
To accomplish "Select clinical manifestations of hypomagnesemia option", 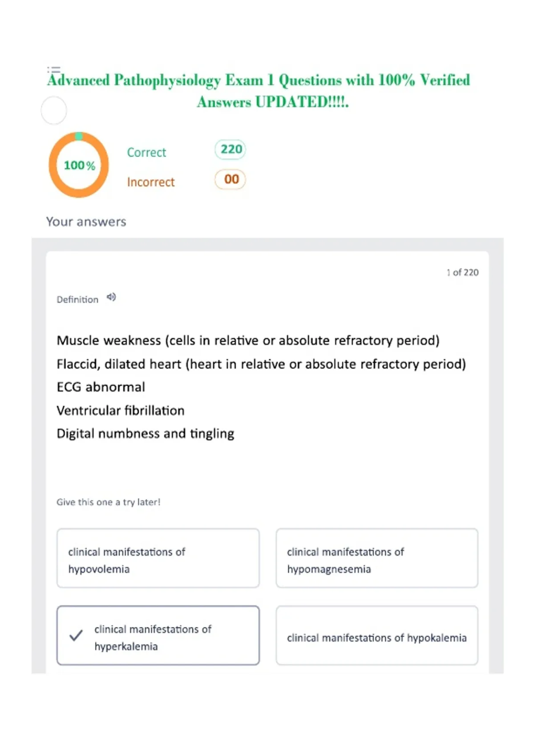I will pyautogui.click(x=377, y=558).
